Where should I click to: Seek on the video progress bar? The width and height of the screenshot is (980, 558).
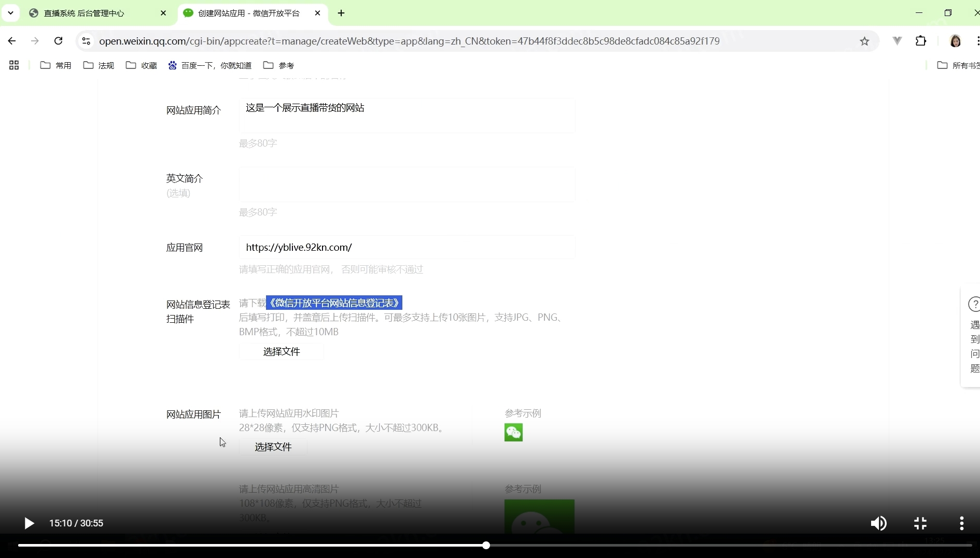(495, 545)
